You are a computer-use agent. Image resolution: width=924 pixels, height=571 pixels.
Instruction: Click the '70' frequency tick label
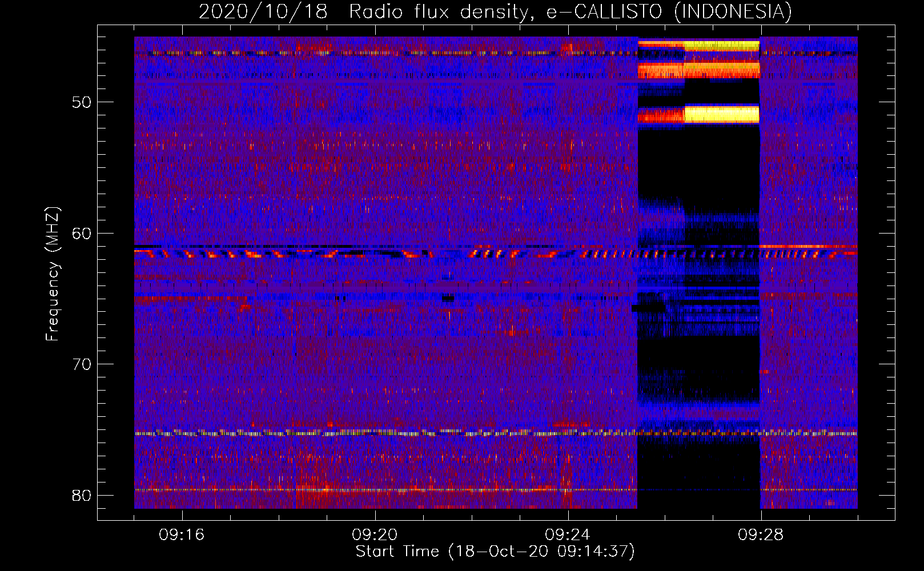point(82,364)
